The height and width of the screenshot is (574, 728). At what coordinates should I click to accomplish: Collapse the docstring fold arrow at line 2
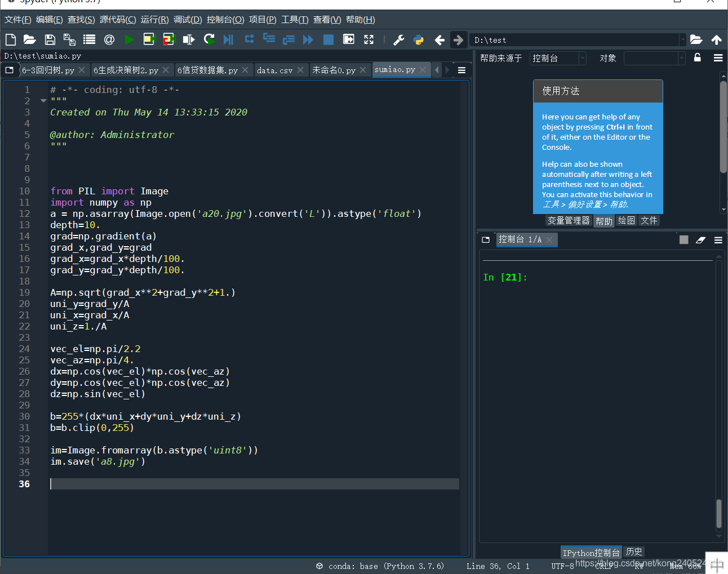pos(43,101)
